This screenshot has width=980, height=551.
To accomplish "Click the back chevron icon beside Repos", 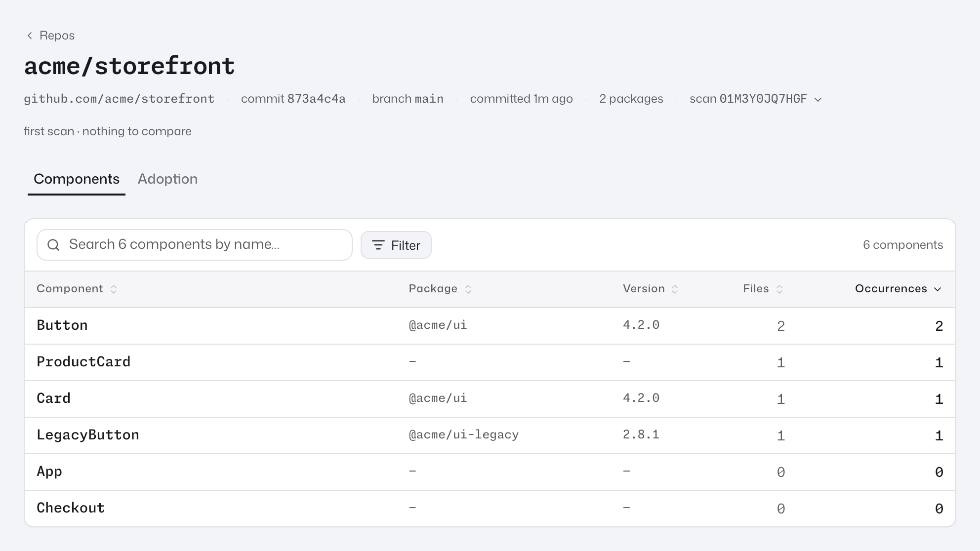I will (x=30, y=36).
